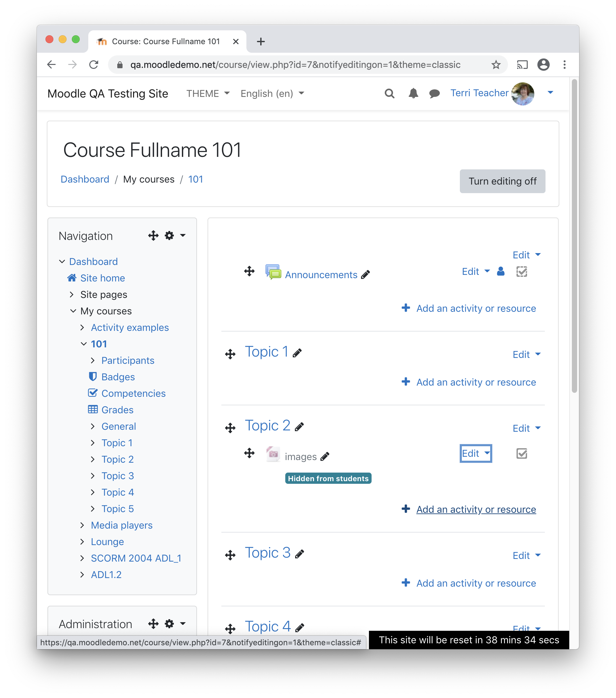Image resolution: width=616 pixels, height=698 pixels.
Task: Open SCORM 2004 ADL_1 course in navigation
Action: [136, 558]
